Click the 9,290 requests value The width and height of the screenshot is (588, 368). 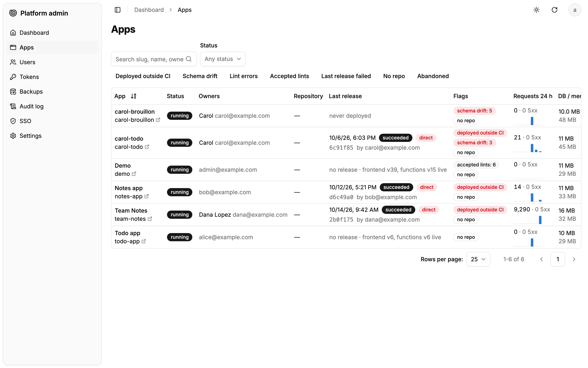pos(522,209)
